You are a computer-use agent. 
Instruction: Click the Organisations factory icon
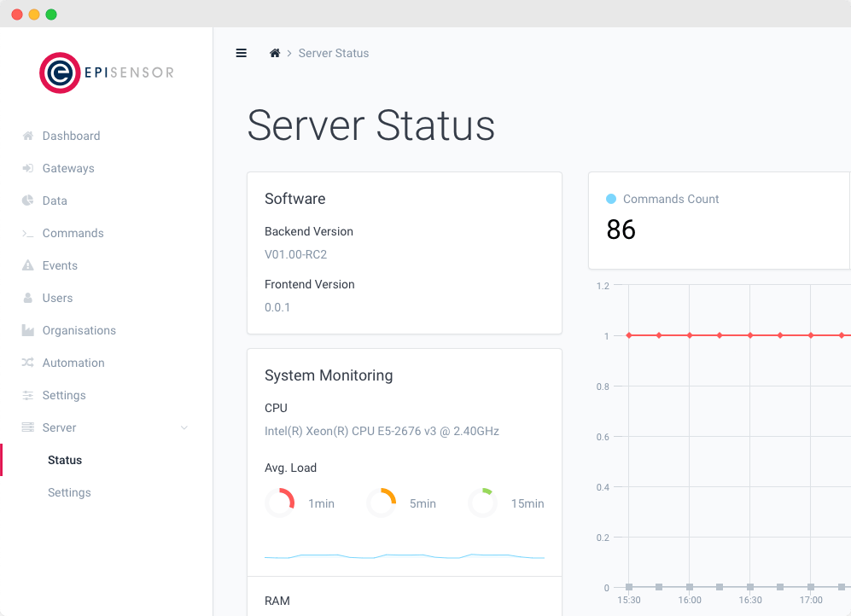27,330
